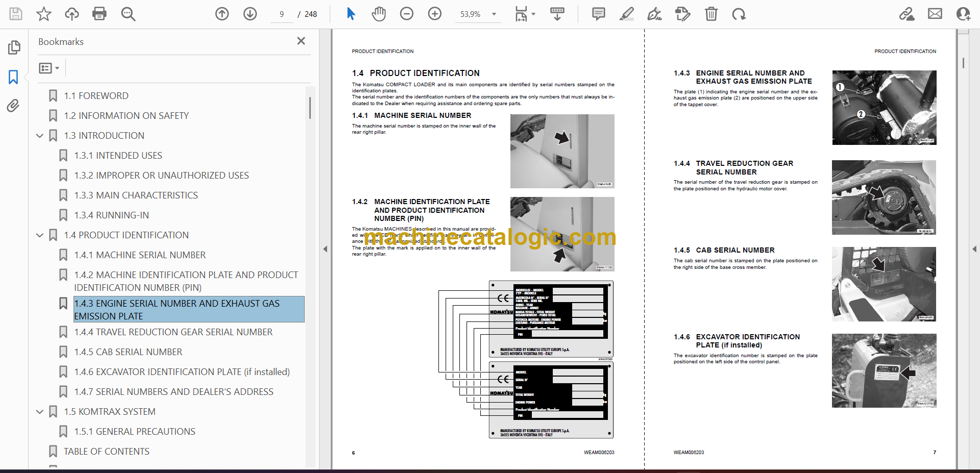
Task: Click the Save file icon
Action: point(16,14)
